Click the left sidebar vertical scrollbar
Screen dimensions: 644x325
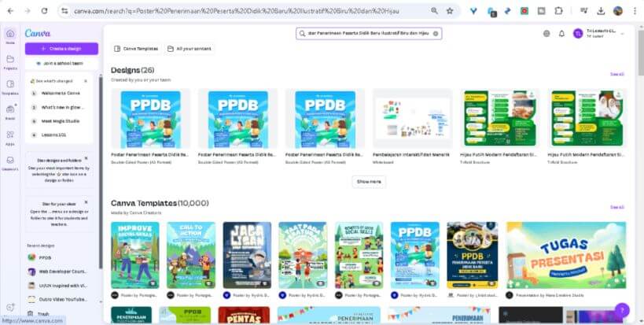point(100,172)
